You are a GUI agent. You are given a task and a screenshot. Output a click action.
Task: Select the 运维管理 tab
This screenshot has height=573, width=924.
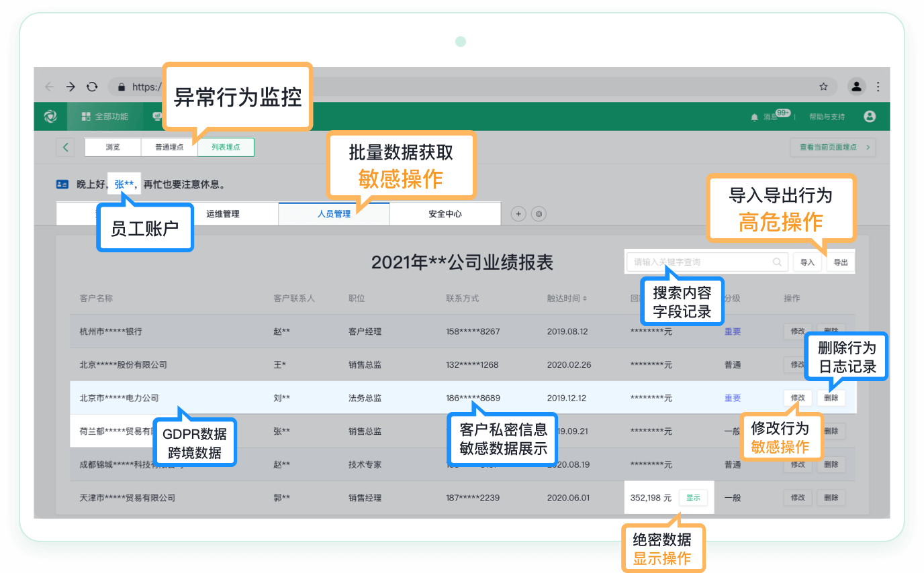pyautogui.click(x=223, y=214)
